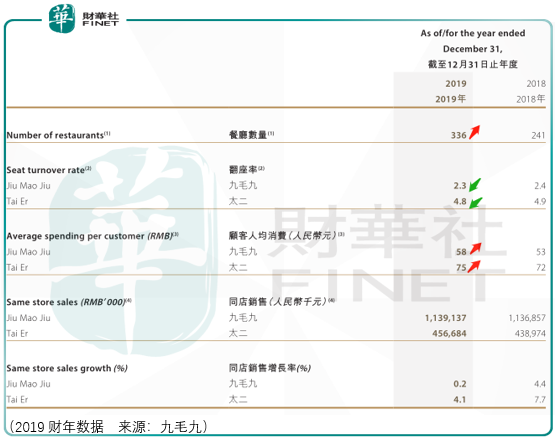Click the Seat turnover rate heading
The image size is (556, 442).
(x=49, y=170)
